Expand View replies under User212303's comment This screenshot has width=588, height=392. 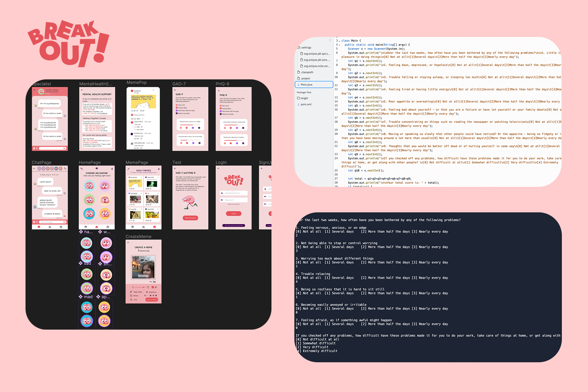pyautogui.click(x=140, y=129)
